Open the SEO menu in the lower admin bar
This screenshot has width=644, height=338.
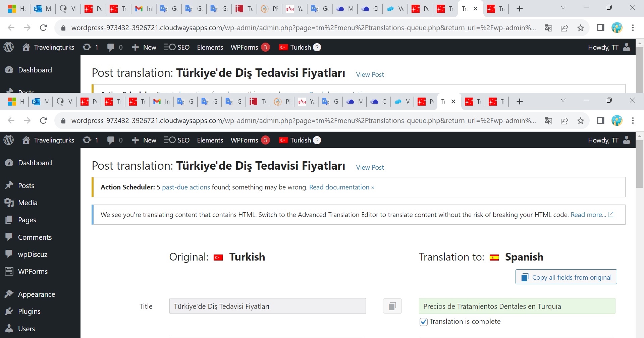coord(177,140)
